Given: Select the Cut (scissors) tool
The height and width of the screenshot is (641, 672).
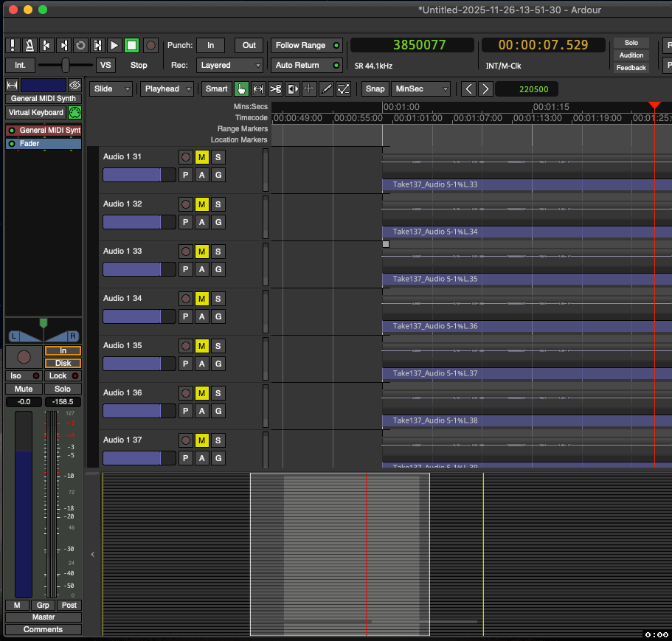Looking at the screenshot, I should tap(275, 89).
